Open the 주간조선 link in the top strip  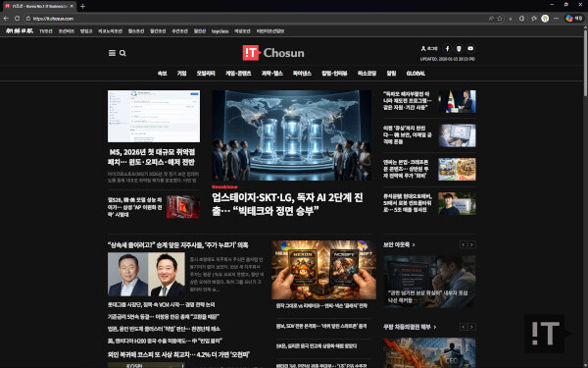pos(179,31)
